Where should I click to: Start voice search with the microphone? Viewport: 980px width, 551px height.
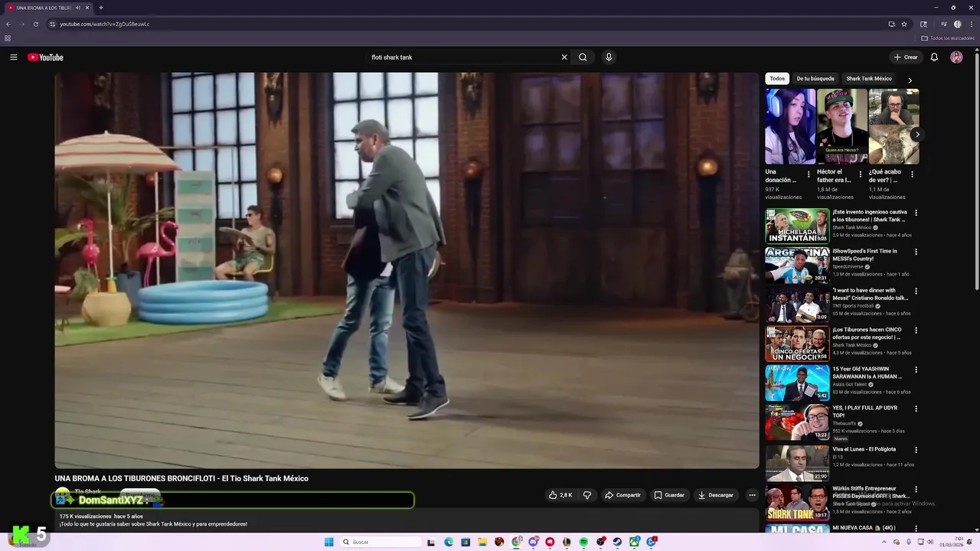(609, 57)
